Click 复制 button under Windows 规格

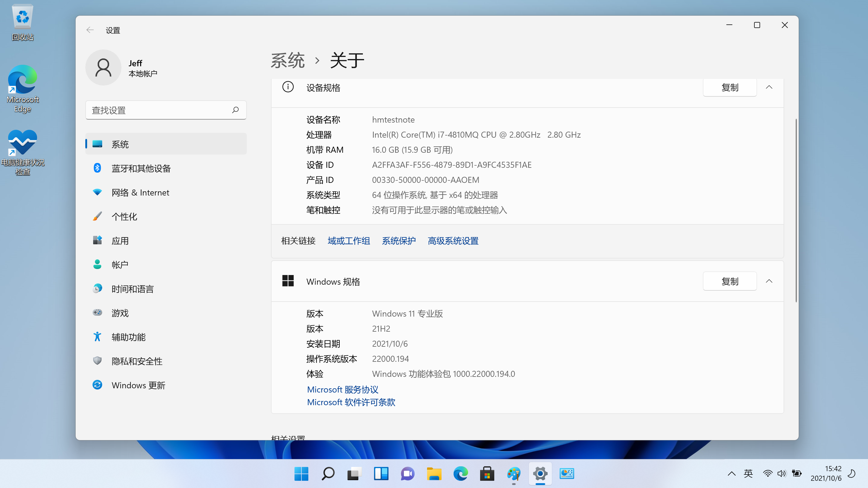coord(729,281)
